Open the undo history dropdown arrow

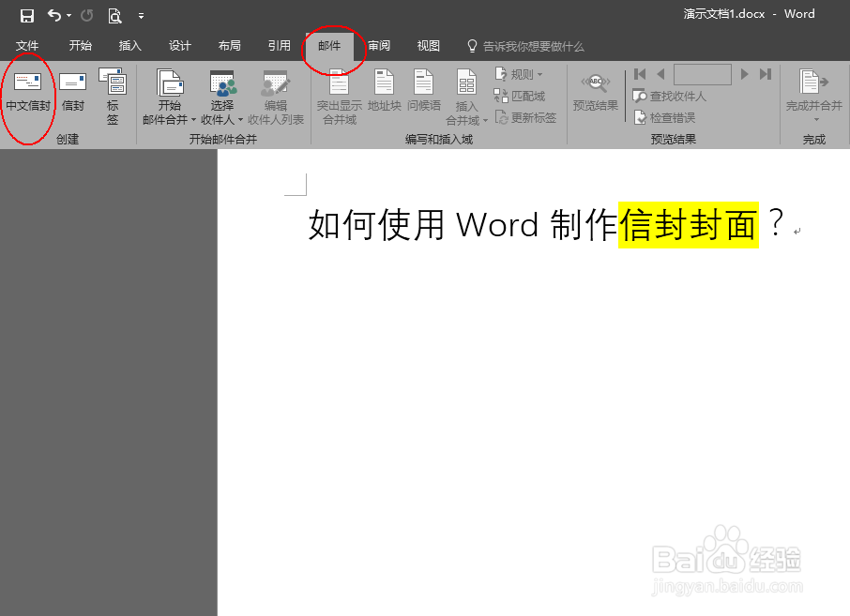click(68, 16)
